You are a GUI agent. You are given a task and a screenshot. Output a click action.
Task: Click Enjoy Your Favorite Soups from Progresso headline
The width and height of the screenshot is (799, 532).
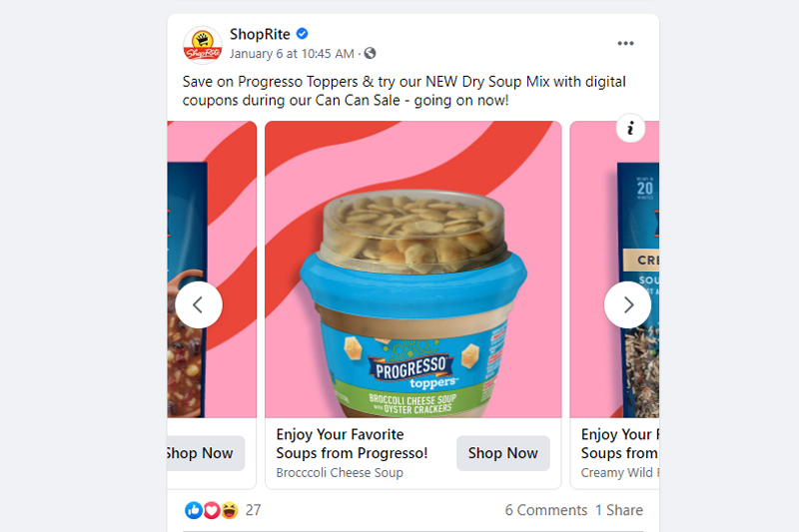click(353, 443)
